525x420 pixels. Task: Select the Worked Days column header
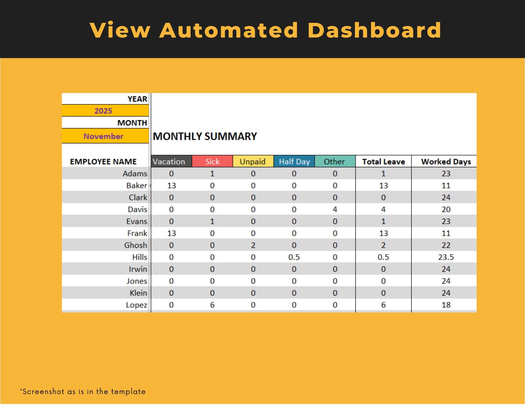point(444,161)
